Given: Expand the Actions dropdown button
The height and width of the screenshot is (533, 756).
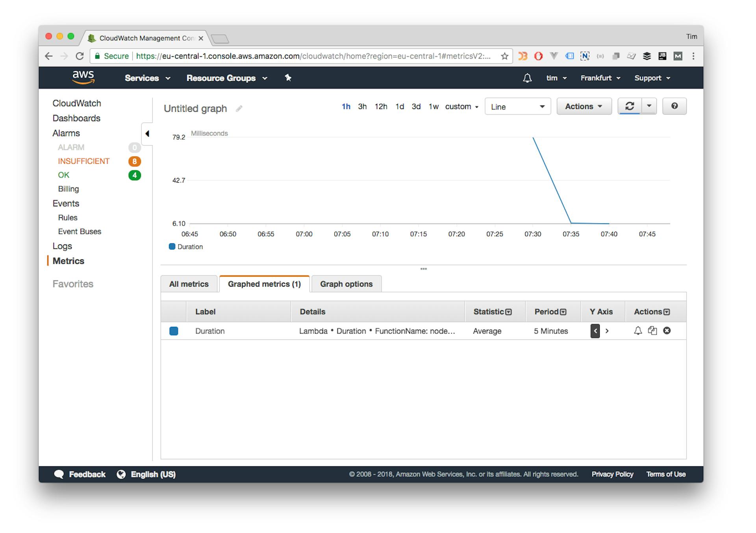Looking at the screenshot, I should (584, 106).
